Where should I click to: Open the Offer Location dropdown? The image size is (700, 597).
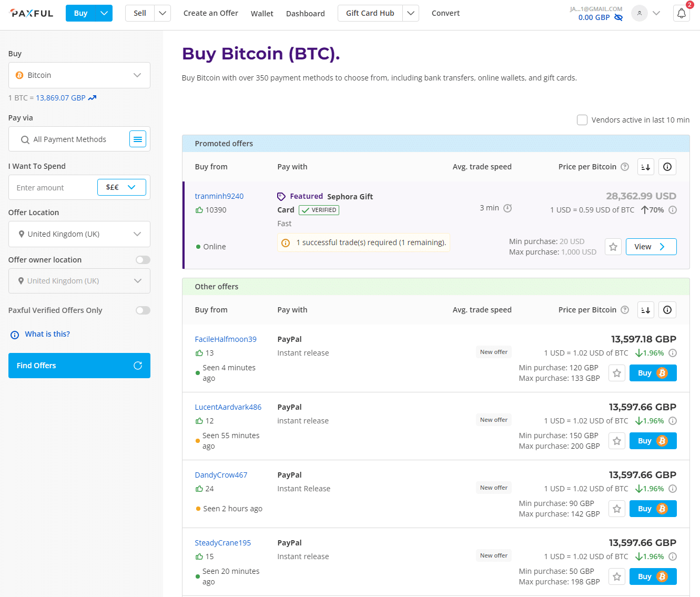79,234
